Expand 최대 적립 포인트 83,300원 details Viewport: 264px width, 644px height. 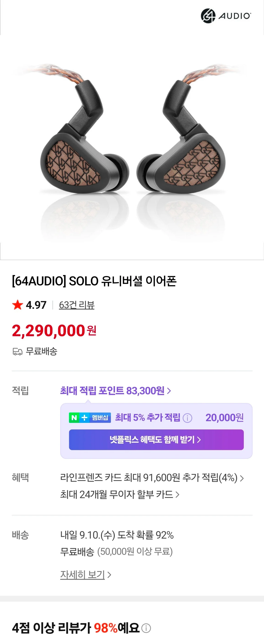[x=115, y=391]
